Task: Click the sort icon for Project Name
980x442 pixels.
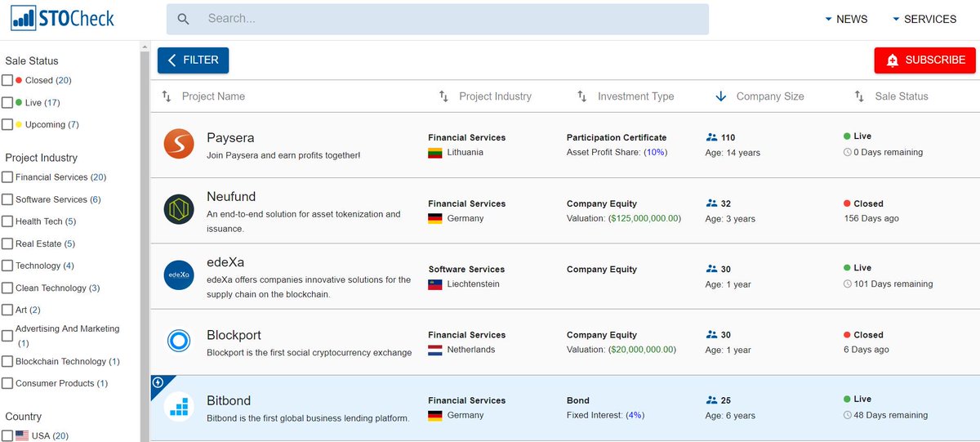Action: click(x=167, y=96)
